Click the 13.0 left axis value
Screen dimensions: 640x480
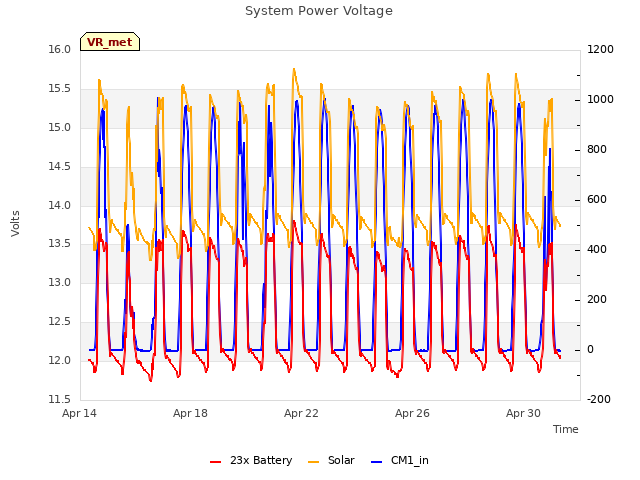(60, 282)
